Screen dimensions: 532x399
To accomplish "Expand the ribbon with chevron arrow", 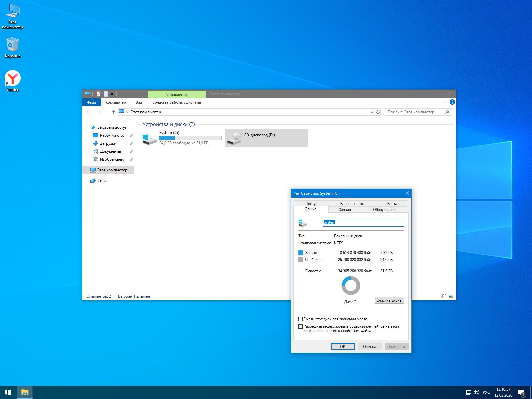I will [x=445, y=102].
